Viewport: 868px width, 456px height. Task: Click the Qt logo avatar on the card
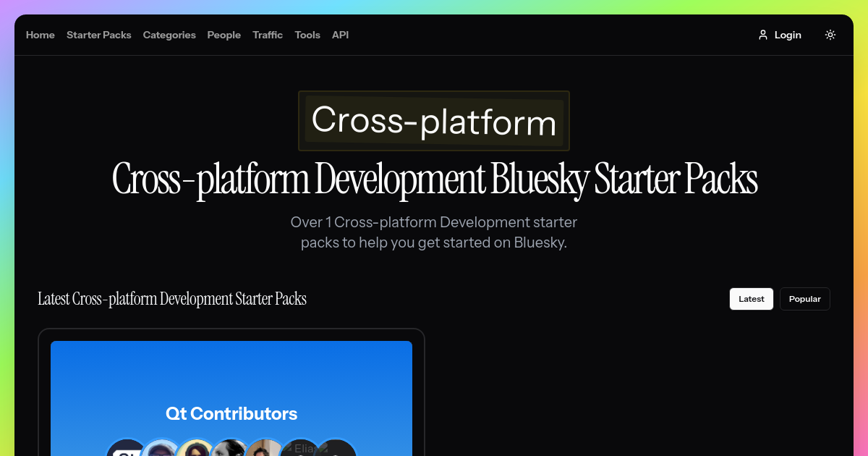pyautogui.click(x=127, y=449)
